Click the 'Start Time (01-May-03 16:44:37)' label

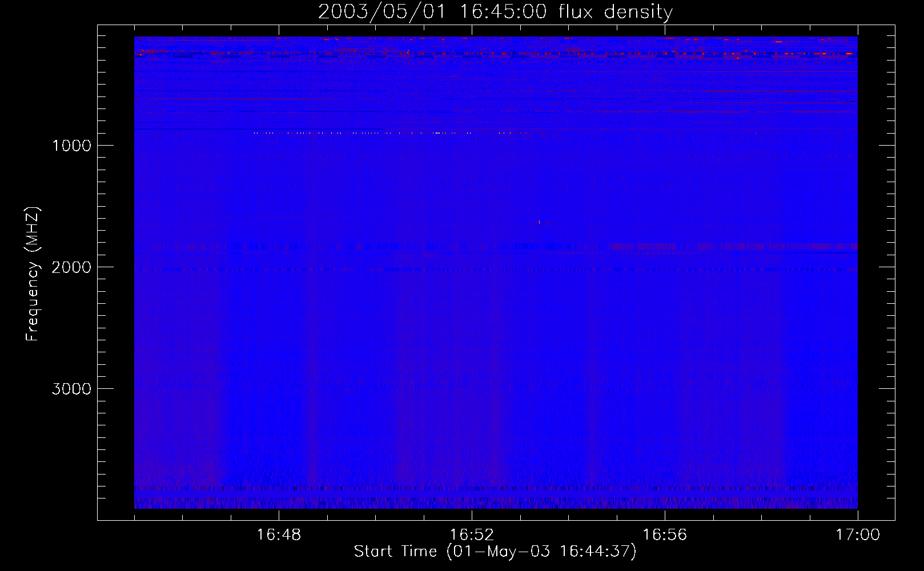[x=495, y=552]
